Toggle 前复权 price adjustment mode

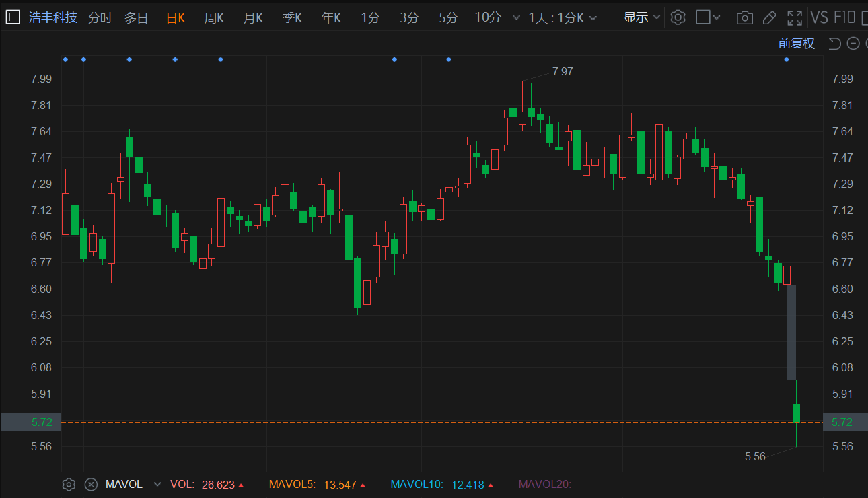point(797,44)
